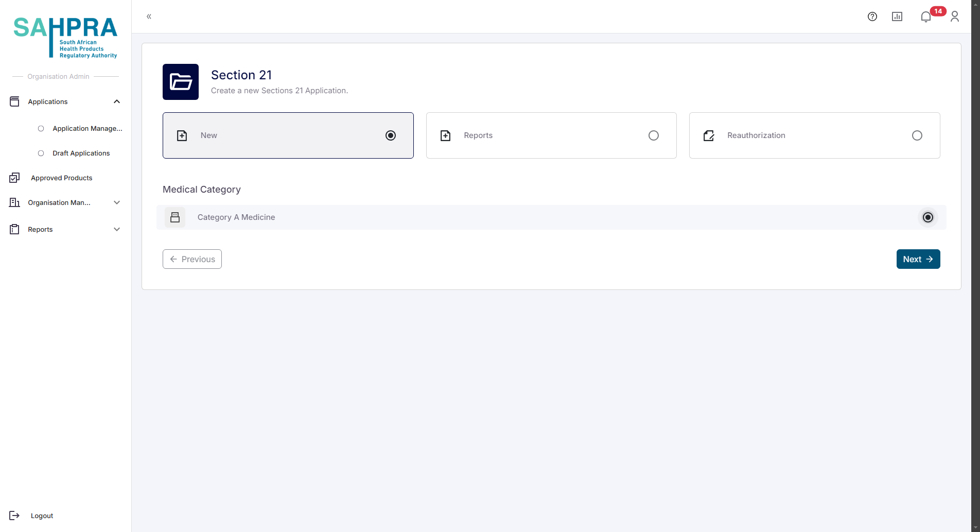Open the dashboard chart icon in header

tap(897, 16)
